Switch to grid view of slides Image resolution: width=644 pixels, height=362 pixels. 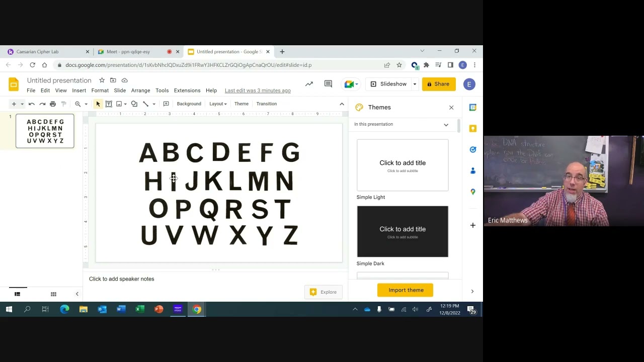tap(53, 294)
